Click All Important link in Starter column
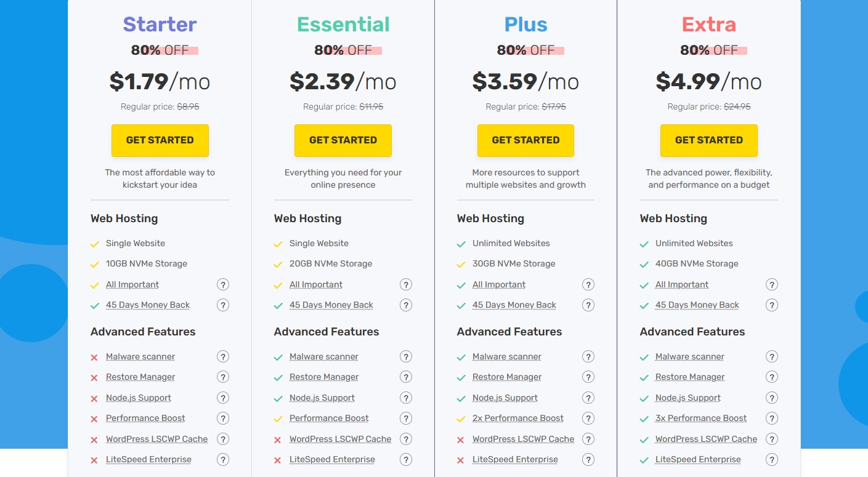This screenshot has height=477, width=868. 132,284
